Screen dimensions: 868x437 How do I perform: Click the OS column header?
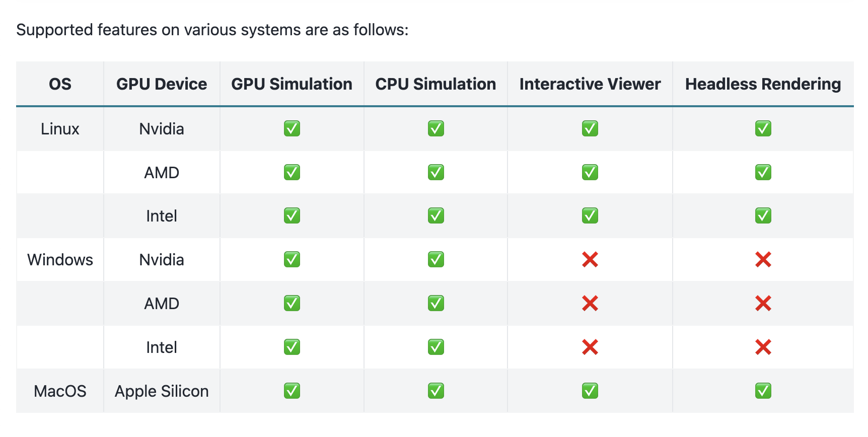tap(60, 84)
